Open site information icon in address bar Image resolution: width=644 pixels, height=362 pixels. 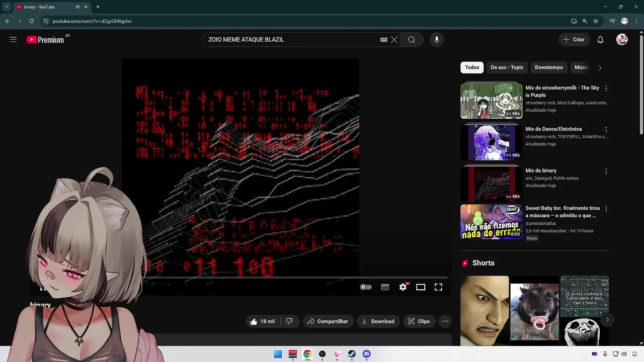pyautogui.click(x=46, y=21)
